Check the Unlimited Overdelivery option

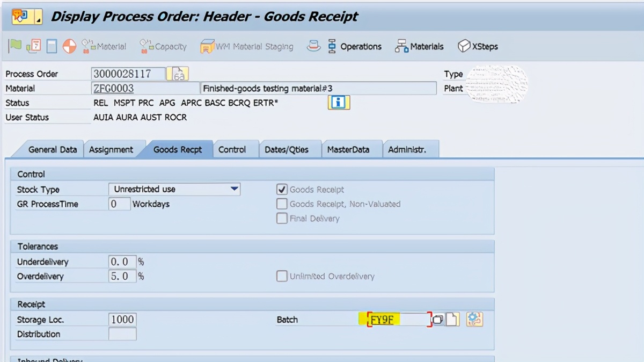point(281,276)
